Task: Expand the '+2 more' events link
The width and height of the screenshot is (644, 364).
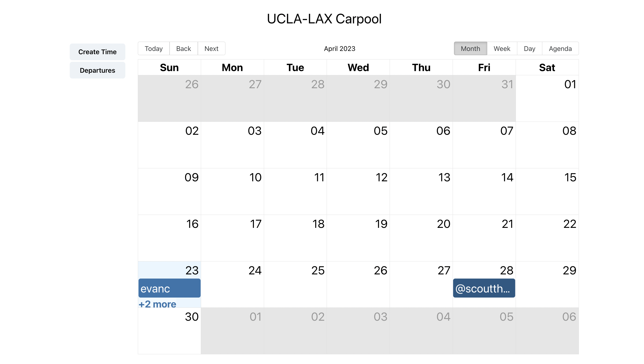Action: (157, 304)
